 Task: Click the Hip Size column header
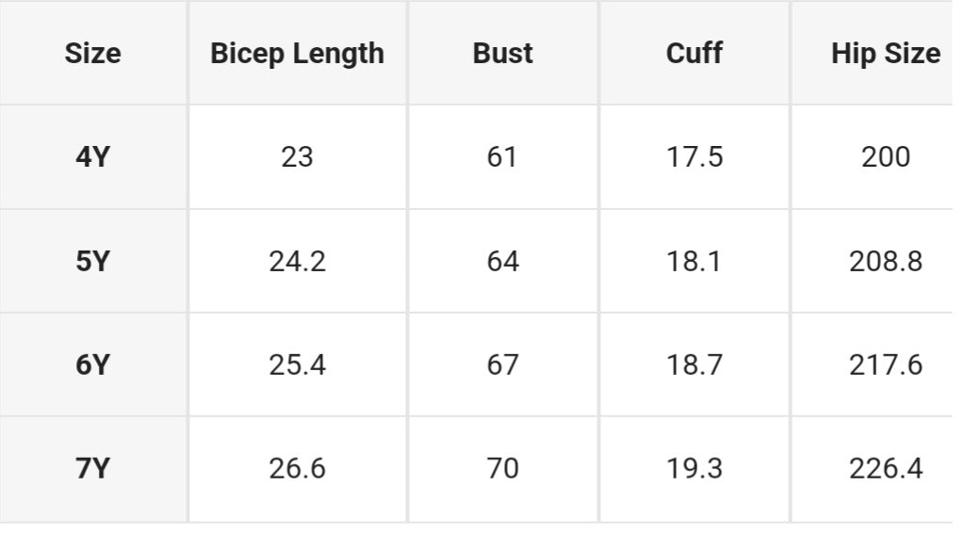click(x=885, y=54)
